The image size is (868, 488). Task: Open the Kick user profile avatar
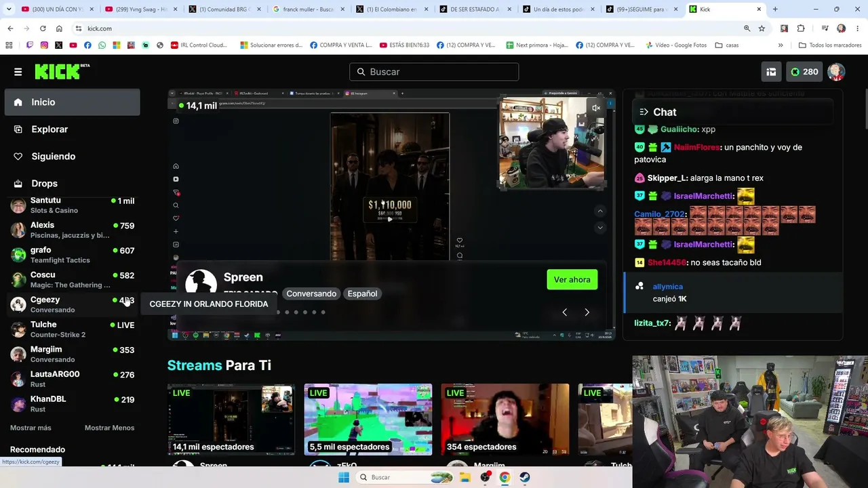[836, 72]
